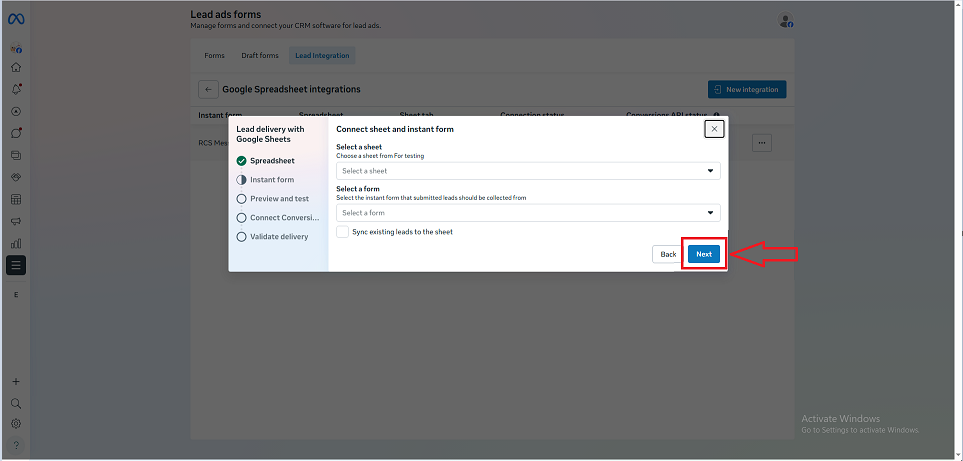Click the table grid icon in sidebar
This screenshot has width=963, height=461.
pos(16,199)
